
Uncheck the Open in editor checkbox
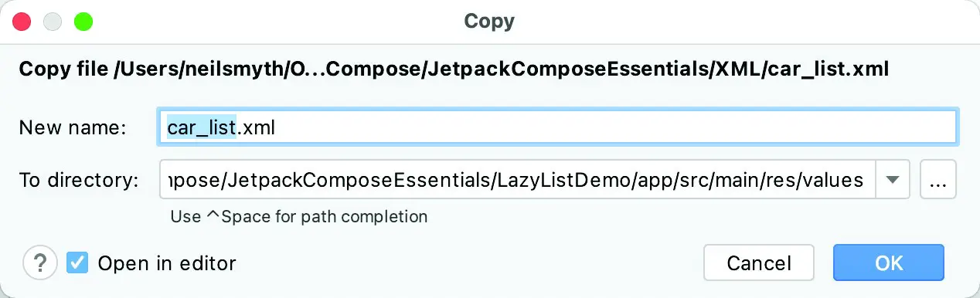77,263
